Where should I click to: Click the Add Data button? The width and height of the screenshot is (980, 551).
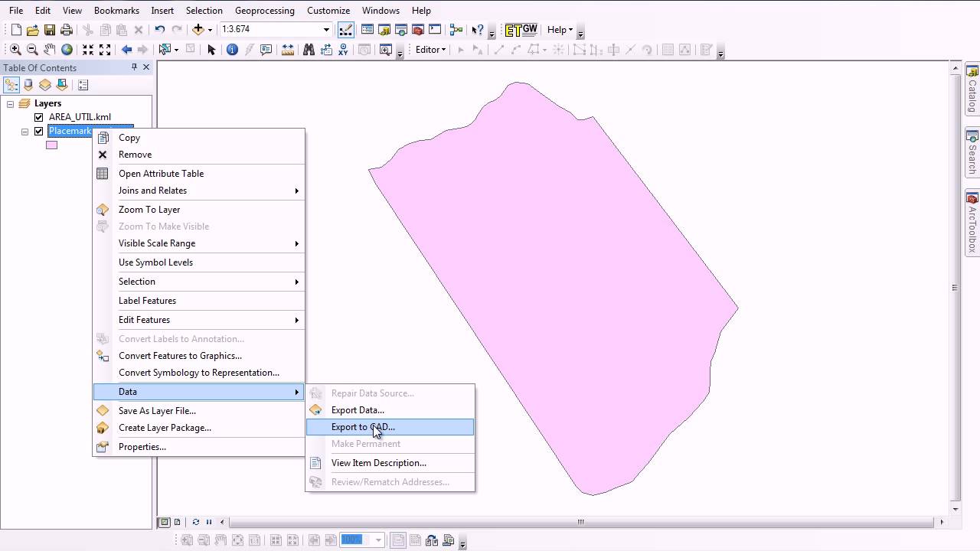198,30
